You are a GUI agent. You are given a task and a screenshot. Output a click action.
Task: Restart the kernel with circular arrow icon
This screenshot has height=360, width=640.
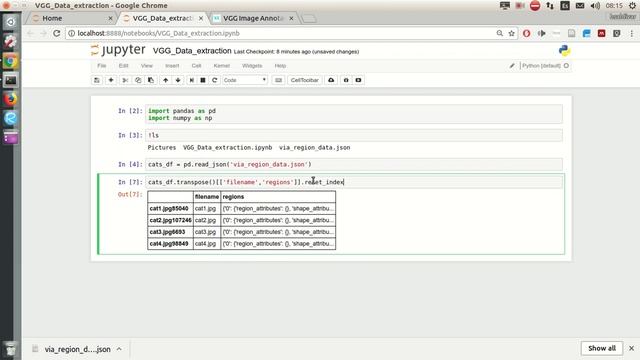[215, 80]
